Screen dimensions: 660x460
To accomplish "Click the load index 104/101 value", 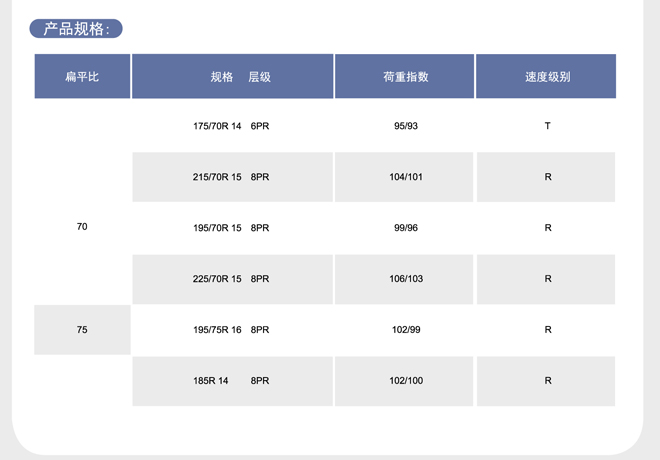I will pos(405,177).
